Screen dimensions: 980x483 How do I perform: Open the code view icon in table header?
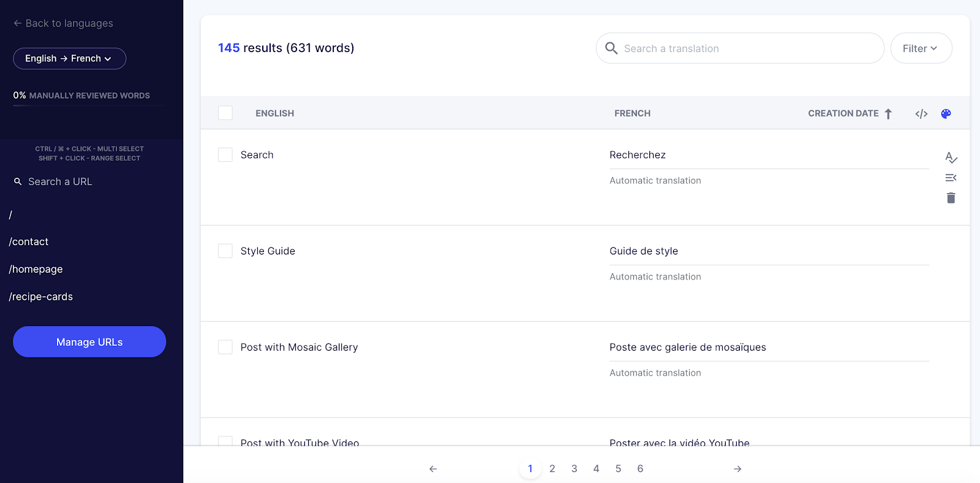pos(921,113)
